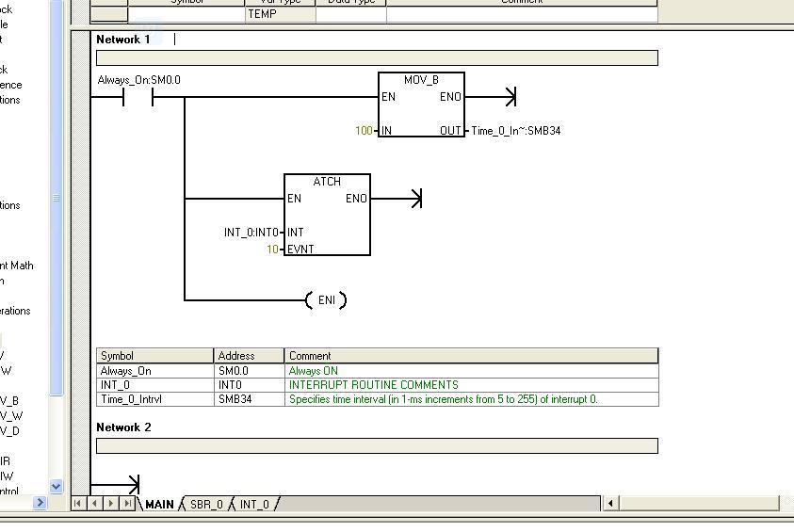Click the MOV_B input value 100

click(364, 131)
